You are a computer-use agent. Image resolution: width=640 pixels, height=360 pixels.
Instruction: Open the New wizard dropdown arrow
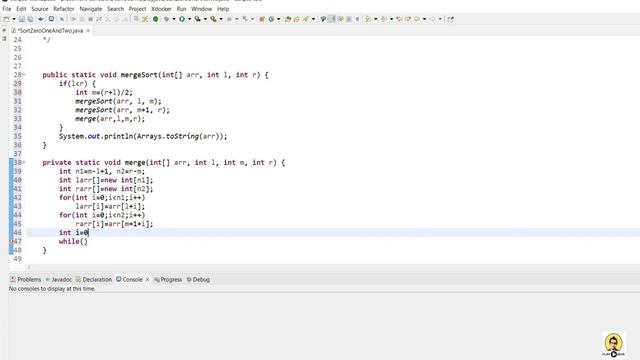(14, 19)
